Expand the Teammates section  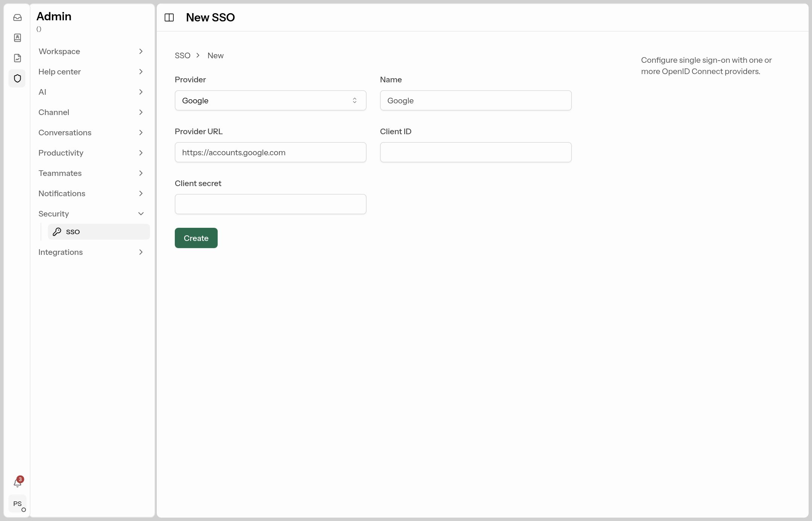91,173
